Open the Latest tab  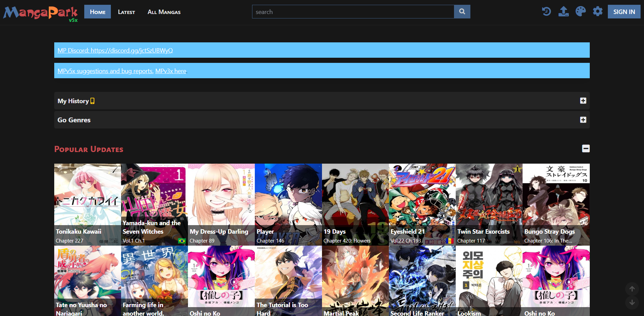[127, 12]
